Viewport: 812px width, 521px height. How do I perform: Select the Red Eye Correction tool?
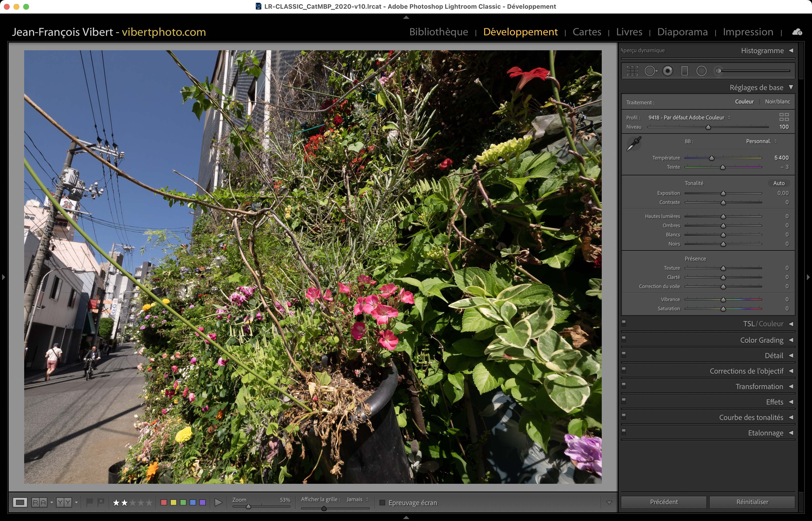point(667,71)
